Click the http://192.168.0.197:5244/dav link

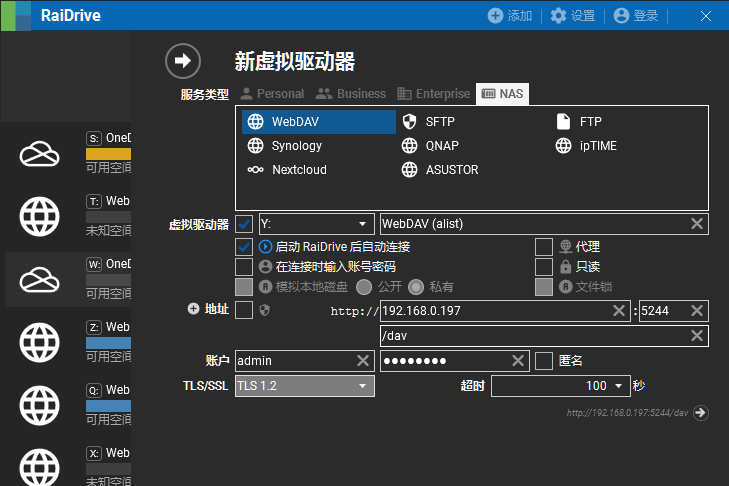(x=627, y=413)
